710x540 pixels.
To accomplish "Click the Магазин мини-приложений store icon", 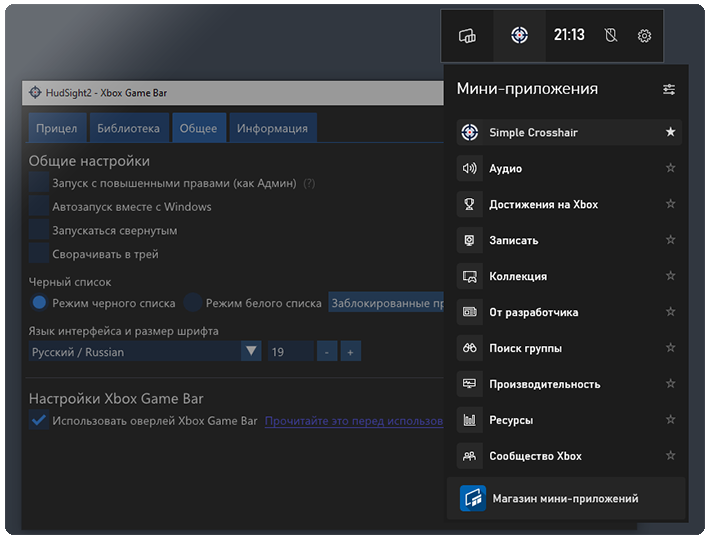I will coord(473,498).
